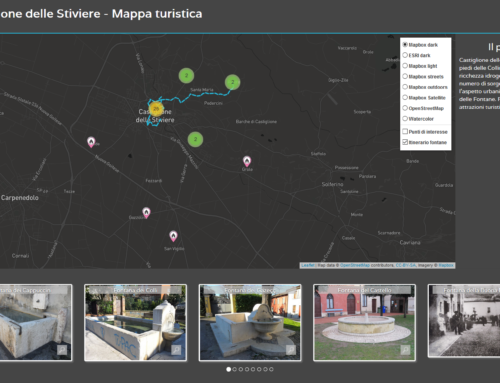
Task: Open the OpenStreetMap contributors link
Action: point(355,265)
